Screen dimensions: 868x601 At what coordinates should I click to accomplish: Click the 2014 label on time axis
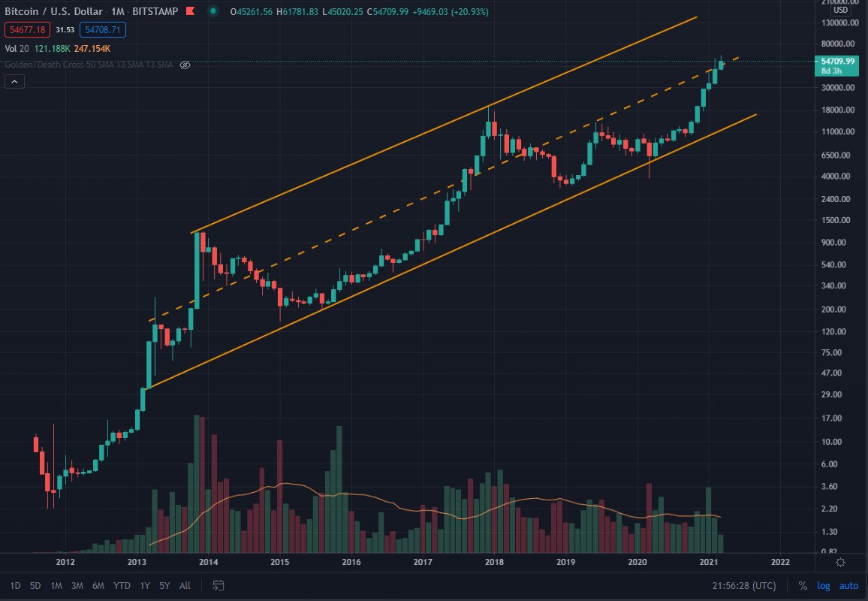tap(208, 562)
